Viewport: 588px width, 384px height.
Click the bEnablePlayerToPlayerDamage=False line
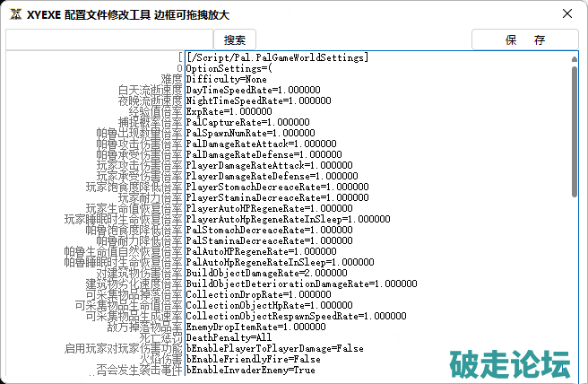[262, 348]
